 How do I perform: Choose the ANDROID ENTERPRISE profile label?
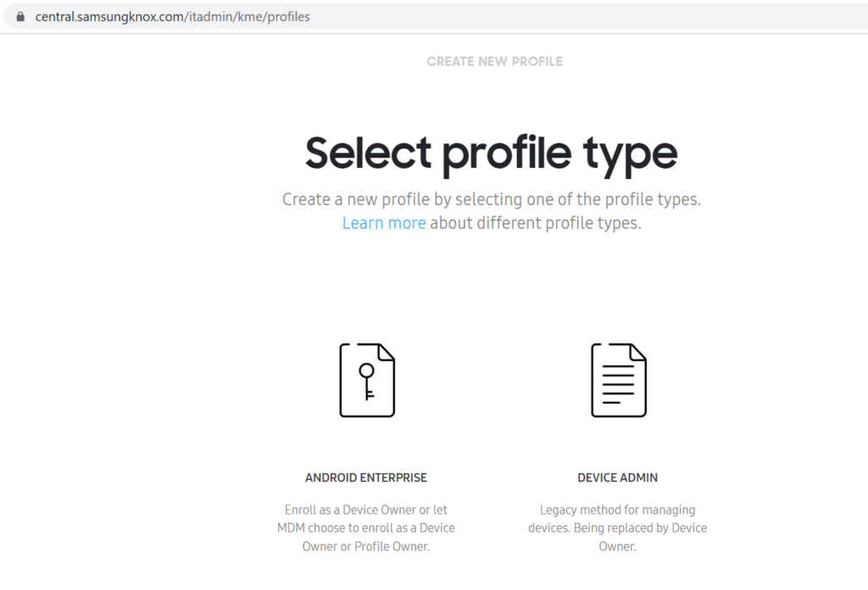pos(366,477)
